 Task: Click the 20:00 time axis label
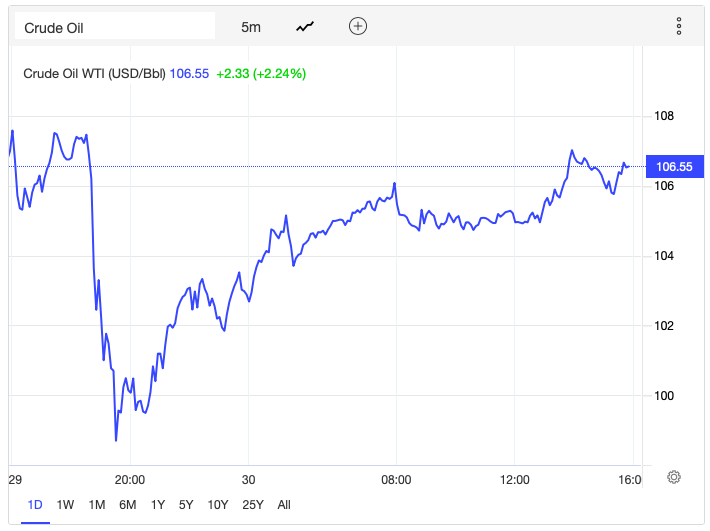coord(130,479)
